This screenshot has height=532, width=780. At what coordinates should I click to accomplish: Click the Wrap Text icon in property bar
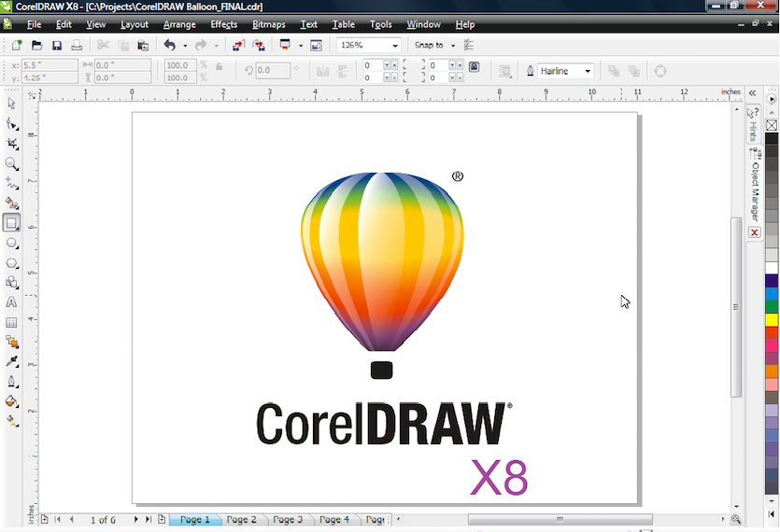point(505,71)
